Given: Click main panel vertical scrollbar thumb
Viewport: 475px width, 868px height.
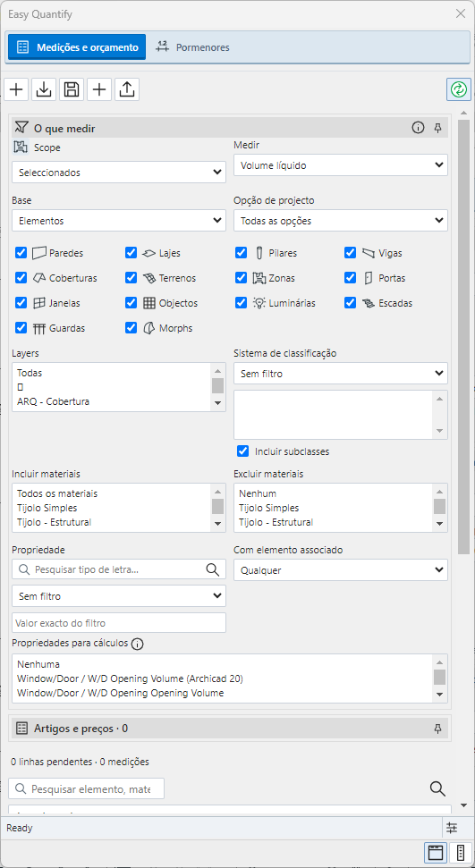Looking at the screenshot, I should coord(464,337).
